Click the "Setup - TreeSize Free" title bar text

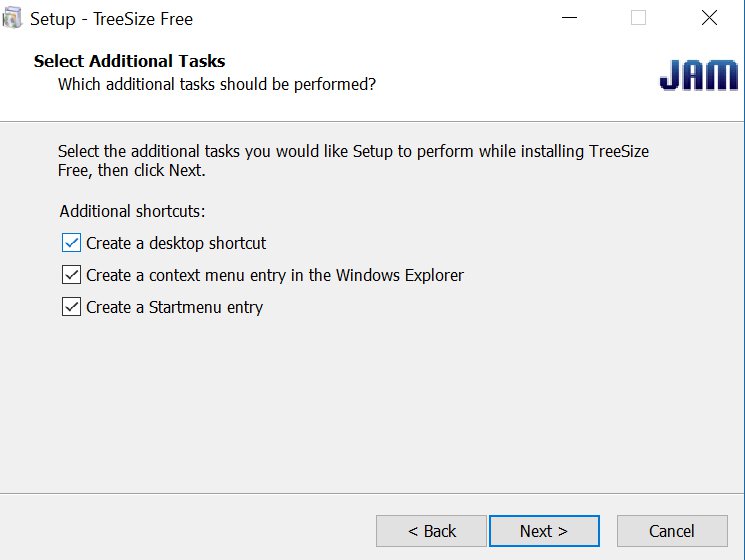(x=111, y=19)
